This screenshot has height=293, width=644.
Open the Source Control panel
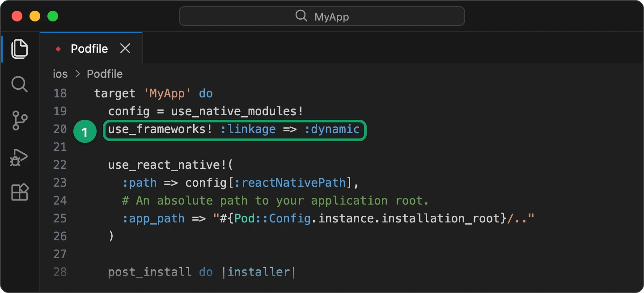point(19,121)
